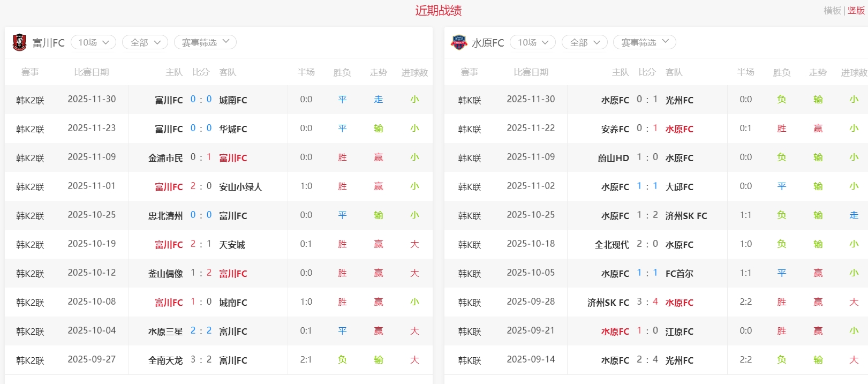Open 水原FC's 10场 match count dropdown
This screenshot has width=868, height=384.
pyautogui.click(x=533, y=42)
